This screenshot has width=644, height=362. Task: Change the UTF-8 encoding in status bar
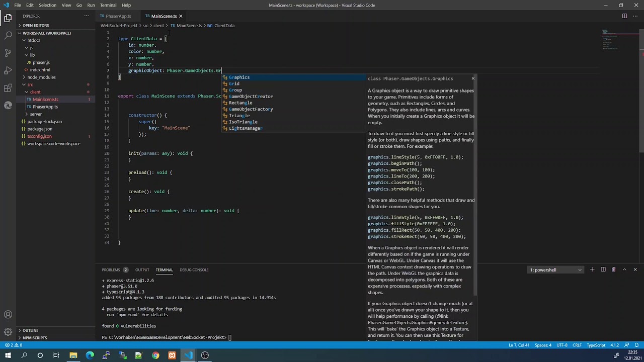[x=562, y=345]
